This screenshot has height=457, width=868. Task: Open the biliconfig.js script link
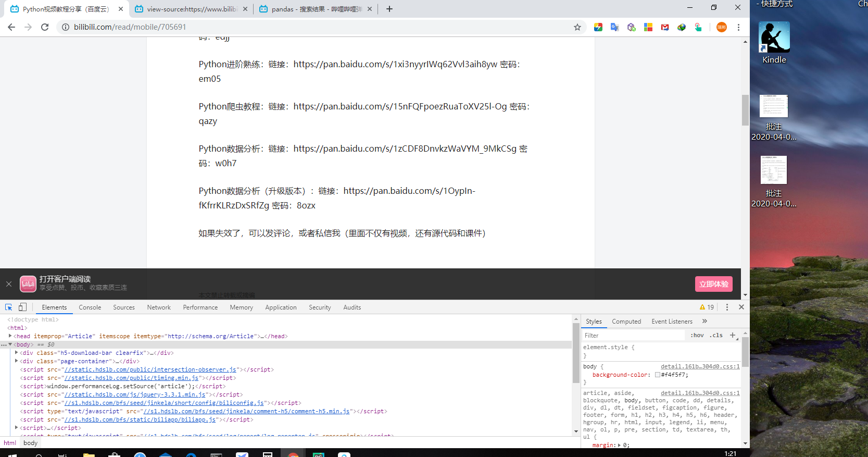(164, 403)
